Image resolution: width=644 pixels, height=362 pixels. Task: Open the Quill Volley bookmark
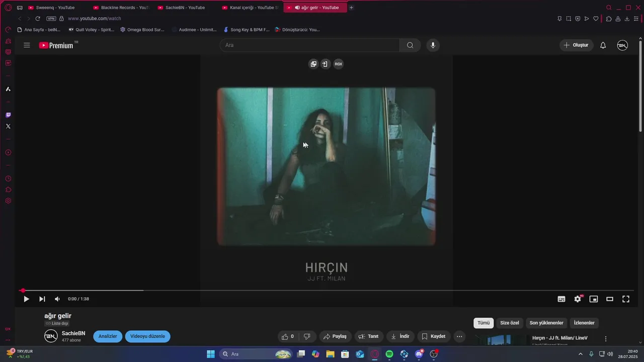91,30
